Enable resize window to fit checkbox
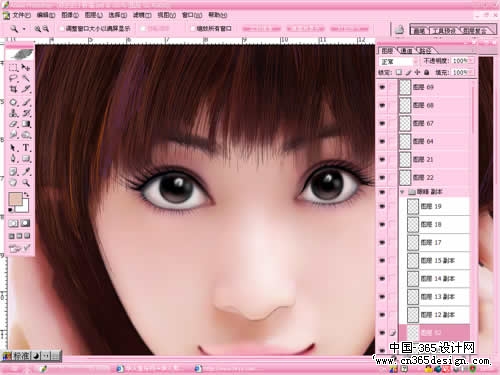This screenshot has width=500, height=375. (x=61, y=29)
